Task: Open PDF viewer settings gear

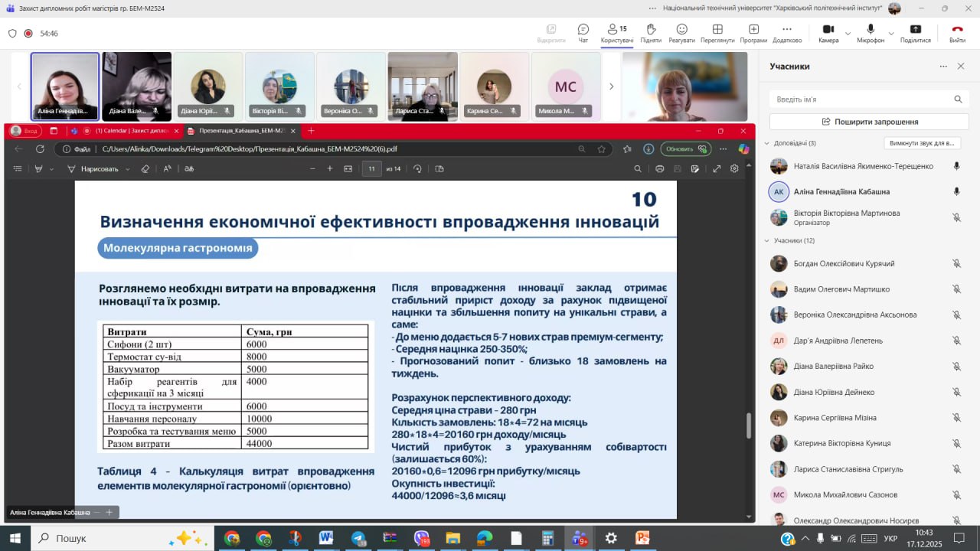Action: pos(734,168)
